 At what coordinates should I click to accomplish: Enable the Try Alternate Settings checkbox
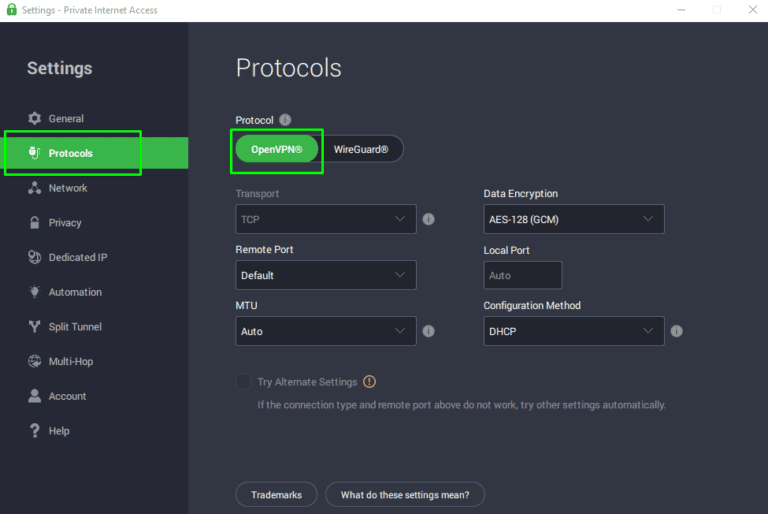243,381
